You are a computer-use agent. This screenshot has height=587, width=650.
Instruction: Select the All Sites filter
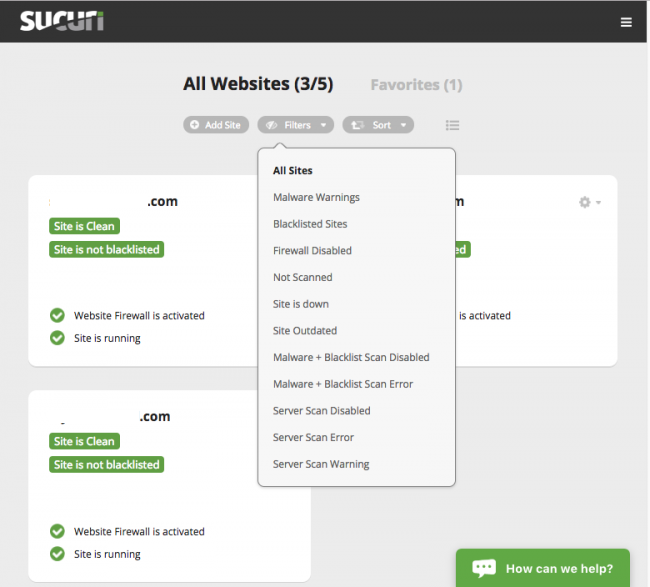pos(293,171)
